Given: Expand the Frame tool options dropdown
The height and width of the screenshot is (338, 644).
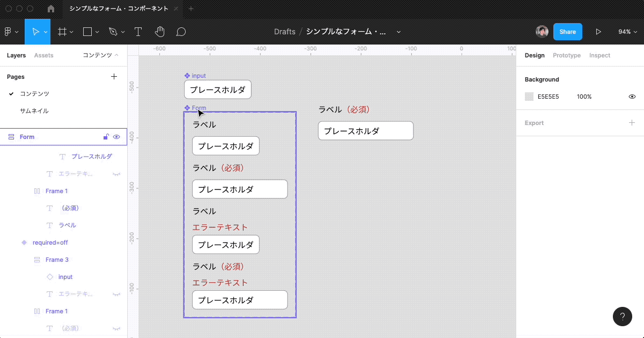Looking at the screenshot, I should 72,32.
